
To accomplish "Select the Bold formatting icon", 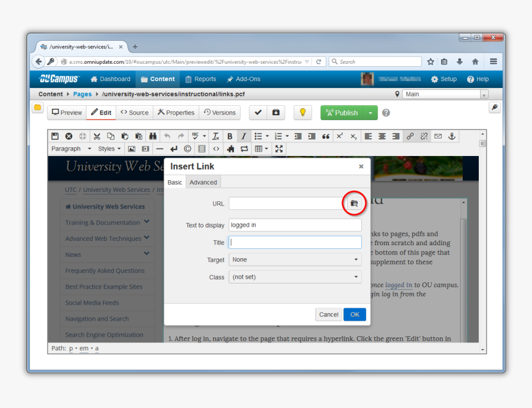I will (230, 136).
